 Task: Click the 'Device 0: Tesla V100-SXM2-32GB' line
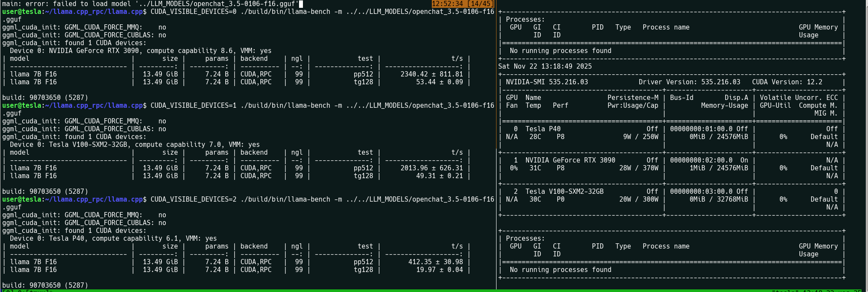[x=135, y=145]
